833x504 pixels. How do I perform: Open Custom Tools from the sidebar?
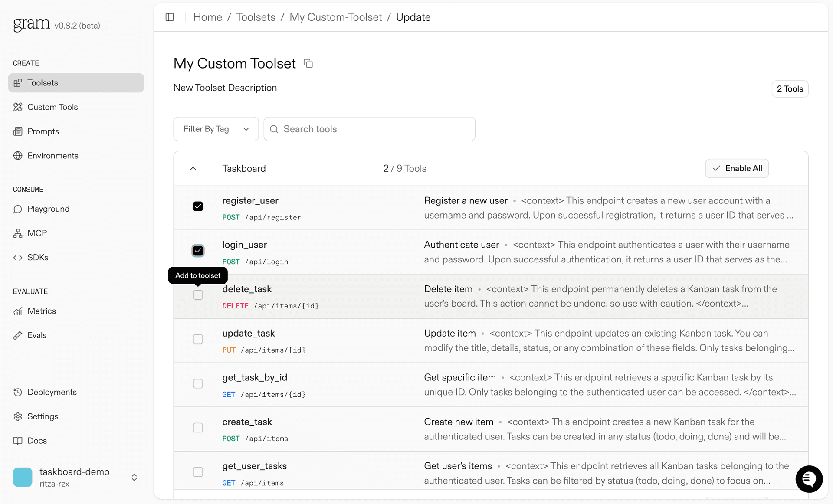[x=52, y=107]
